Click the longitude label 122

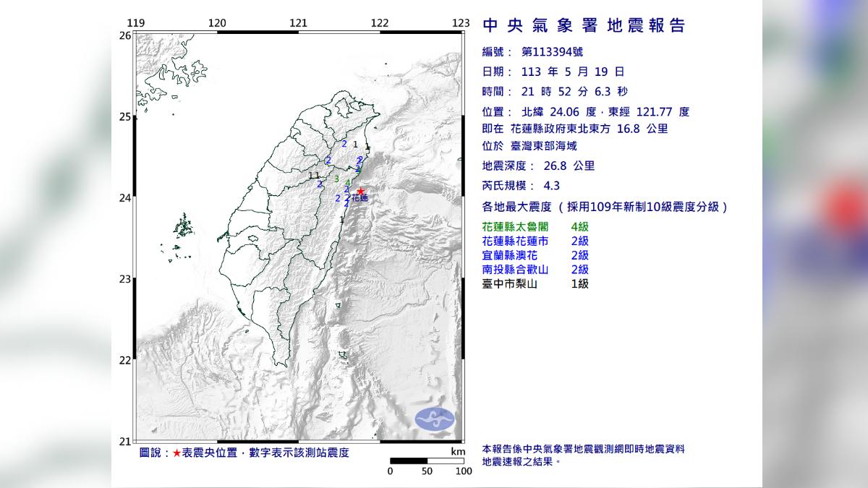380,23
